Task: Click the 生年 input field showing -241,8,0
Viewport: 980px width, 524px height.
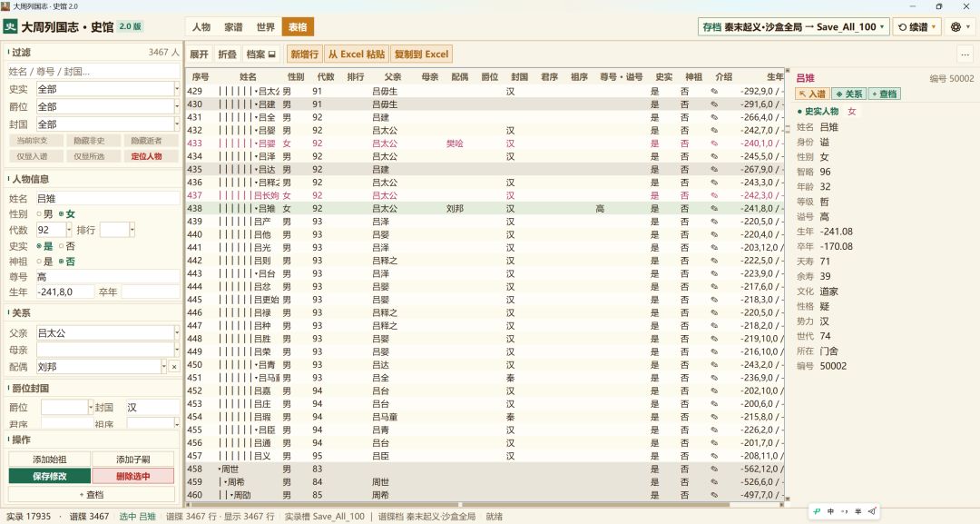Action: click(65, 292)
